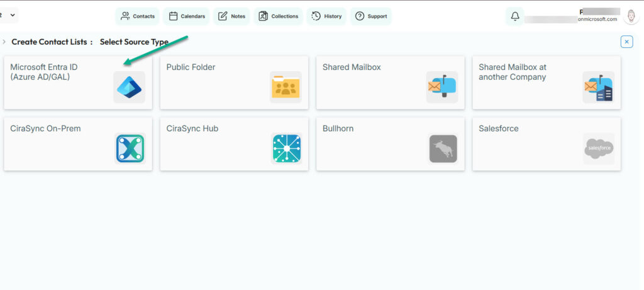Click the user avatar picture
The width and height of the screenshot is (644, 290).
(631, 16)
